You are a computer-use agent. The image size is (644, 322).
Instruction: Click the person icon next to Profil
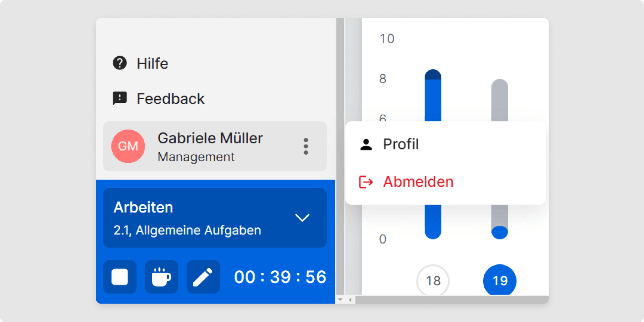coord(365,144)
